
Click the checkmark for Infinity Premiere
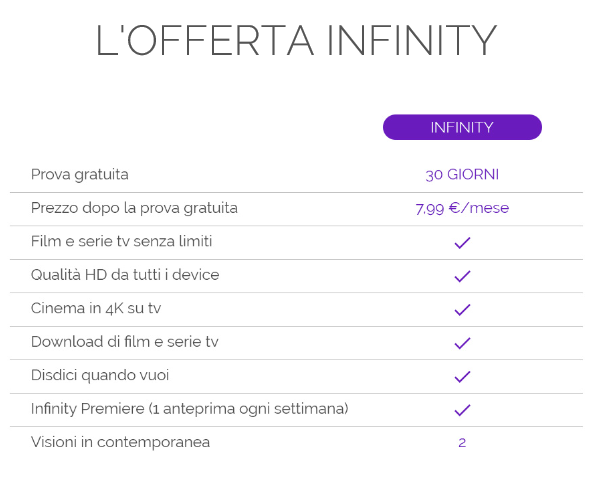(462, 410)
